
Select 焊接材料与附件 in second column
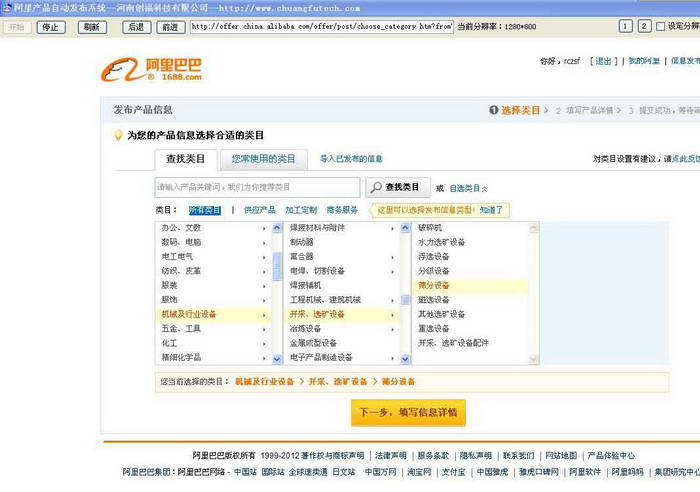342,228
